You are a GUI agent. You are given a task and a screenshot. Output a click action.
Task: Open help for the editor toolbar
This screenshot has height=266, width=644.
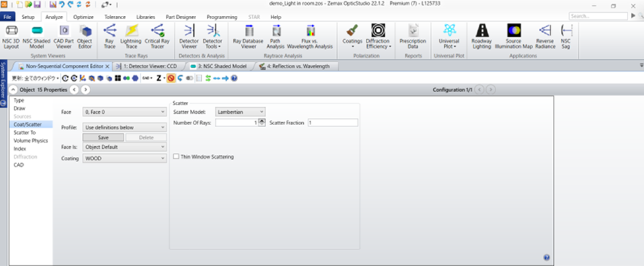pyautogui.click(x=234, y=78)
